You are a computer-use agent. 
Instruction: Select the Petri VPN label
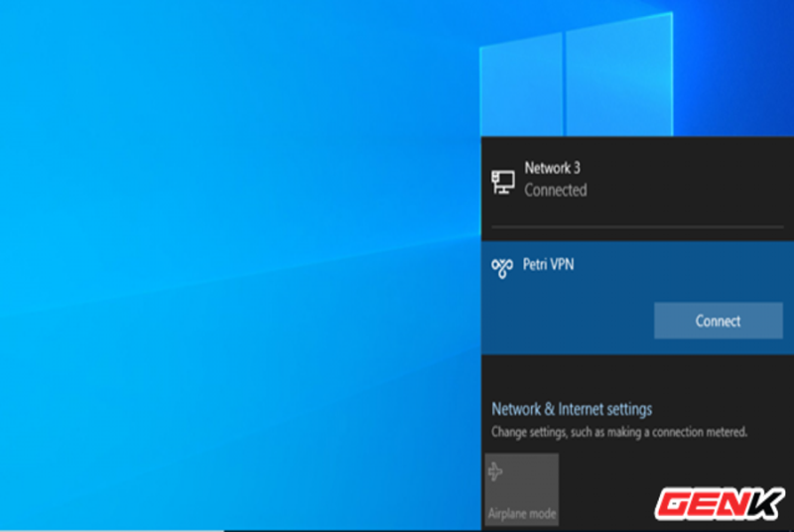coord(549,264)
